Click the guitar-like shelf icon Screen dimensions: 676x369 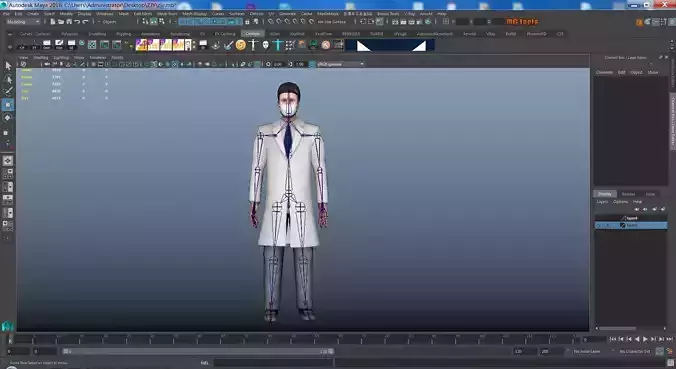click(x=228, y=45)
